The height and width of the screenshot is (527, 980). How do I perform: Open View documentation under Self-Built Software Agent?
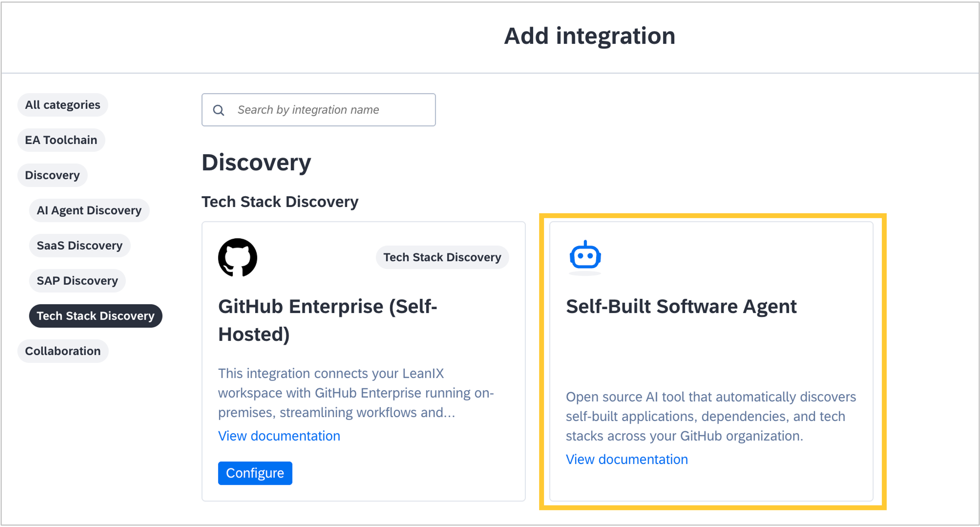point(627,459)
